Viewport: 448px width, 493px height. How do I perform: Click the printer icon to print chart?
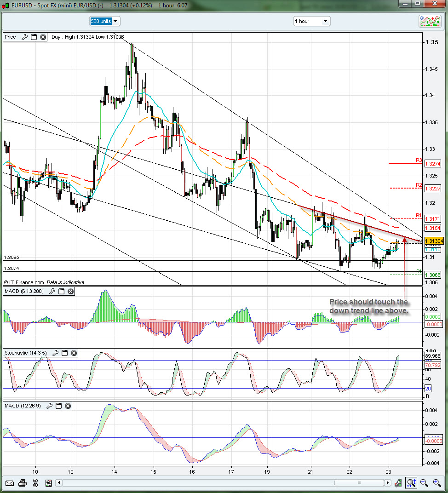22,483
